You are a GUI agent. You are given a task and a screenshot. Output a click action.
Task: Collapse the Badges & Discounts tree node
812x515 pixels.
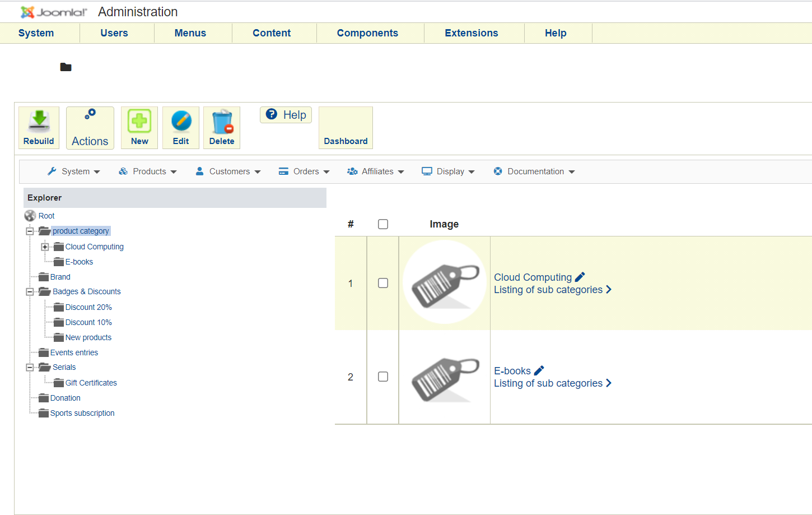coord(30,291)
